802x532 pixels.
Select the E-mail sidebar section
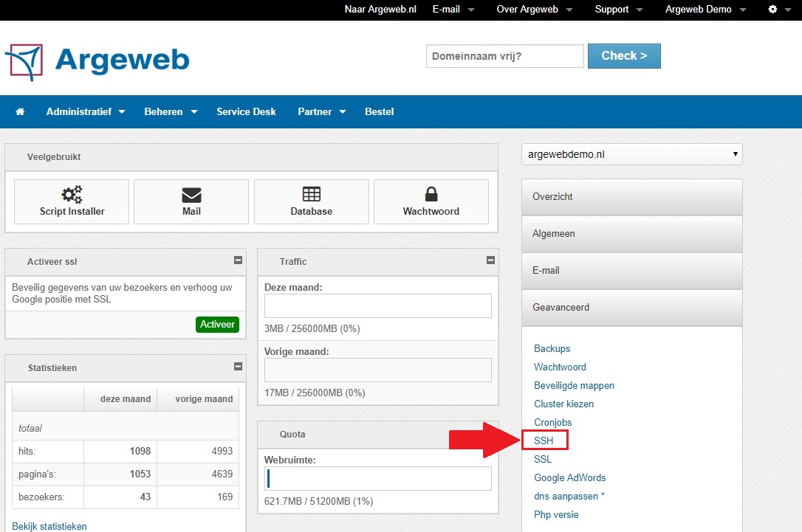631,270
